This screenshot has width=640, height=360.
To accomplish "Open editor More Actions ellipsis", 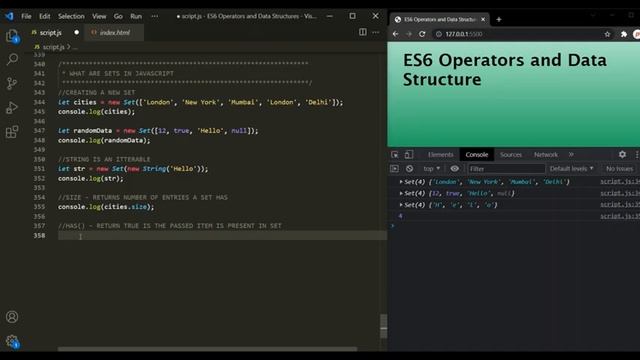I will click(376, 32).
